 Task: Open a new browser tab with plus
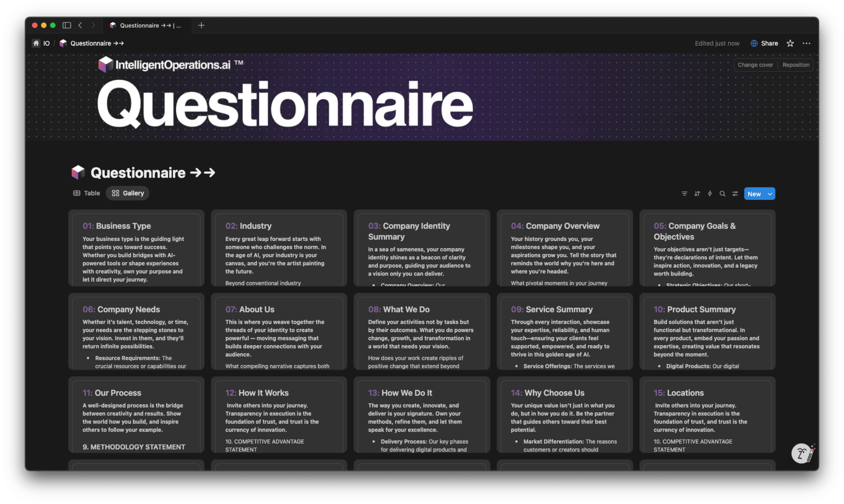tap(201, 25)
